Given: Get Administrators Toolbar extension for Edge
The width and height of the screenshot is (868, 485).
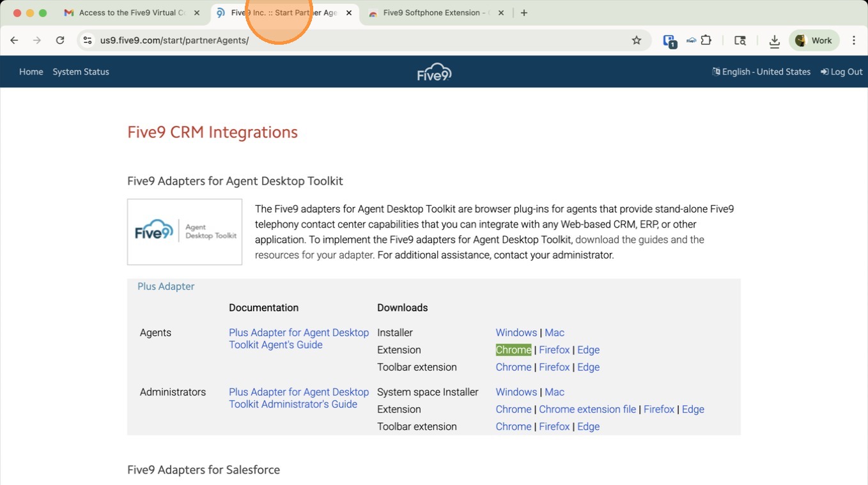Looking at the screenshot, I should pyautogui.click(x=588, y=427).
